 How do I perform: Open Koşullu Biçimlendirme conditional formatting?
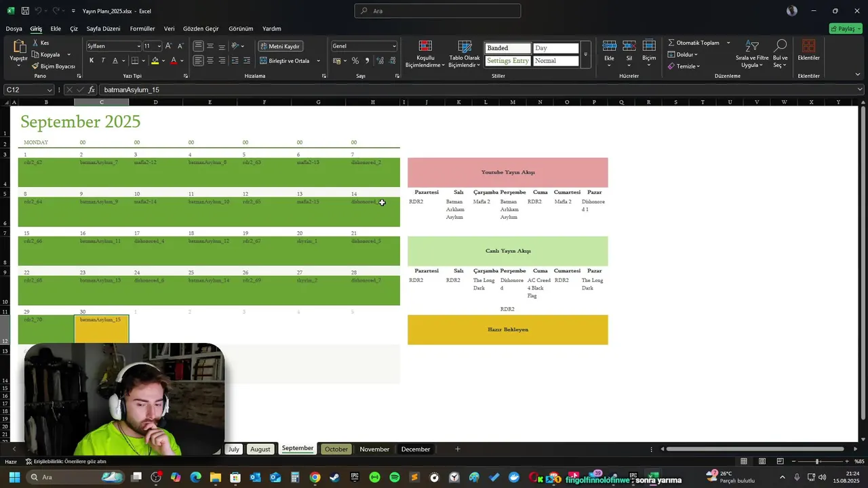pyautogui.click(x=425, y=54)
